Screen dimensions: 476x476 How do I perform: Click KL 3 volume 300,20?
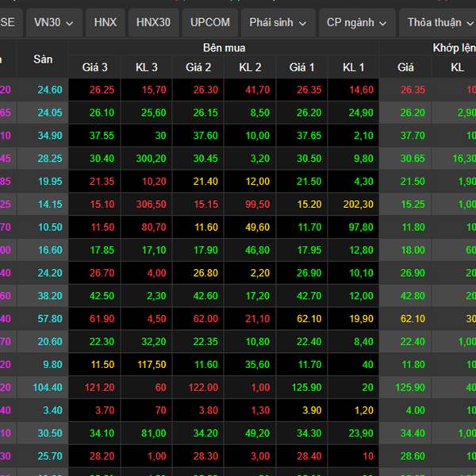[152, 159]
